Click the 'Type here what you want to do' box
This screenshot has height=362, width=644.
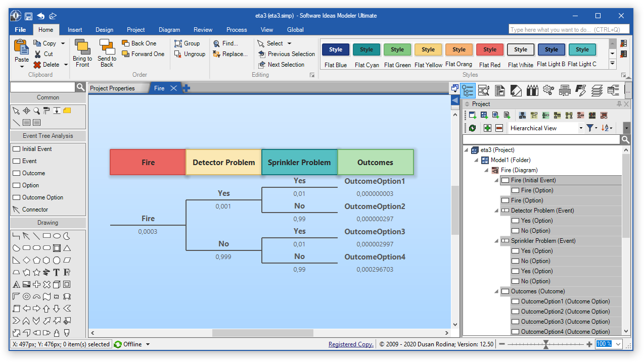coord(569,30)
